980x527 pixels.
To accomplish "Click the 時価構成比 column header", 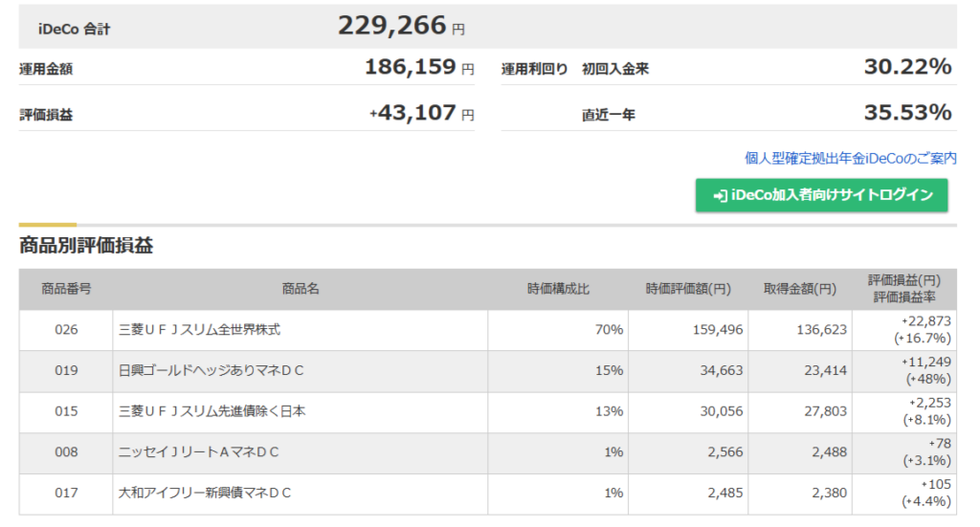I will click(558, 289).
